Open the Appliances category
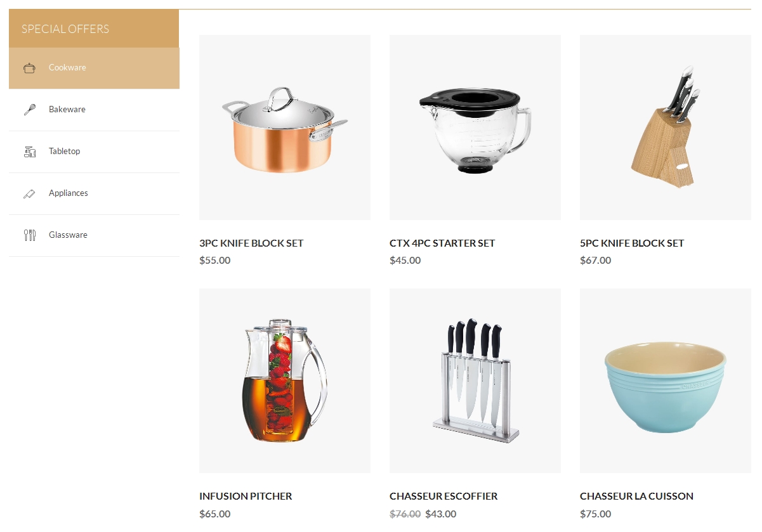Screen dimensions: 762x532 tap(94, 193)
